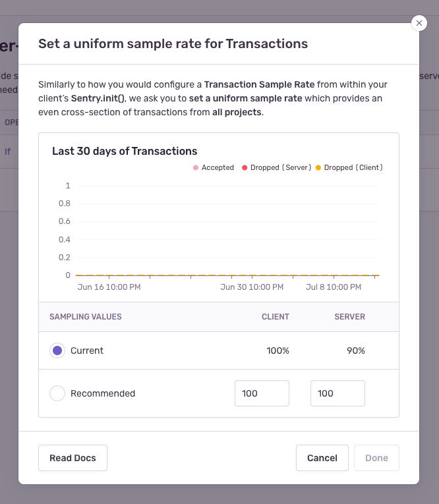
Task: Close the sample rate modal
Action: point(419,23)
